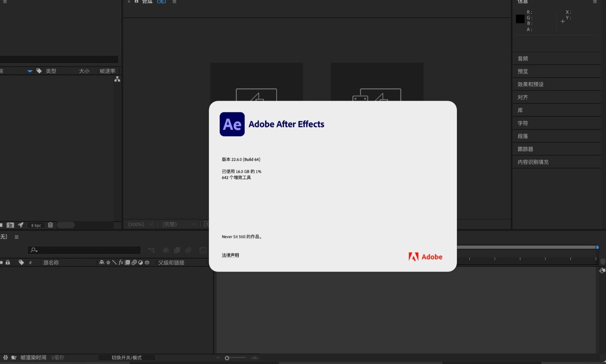
Task: Toggle hiding of shy layers in timeline
Action: point(165,250)
